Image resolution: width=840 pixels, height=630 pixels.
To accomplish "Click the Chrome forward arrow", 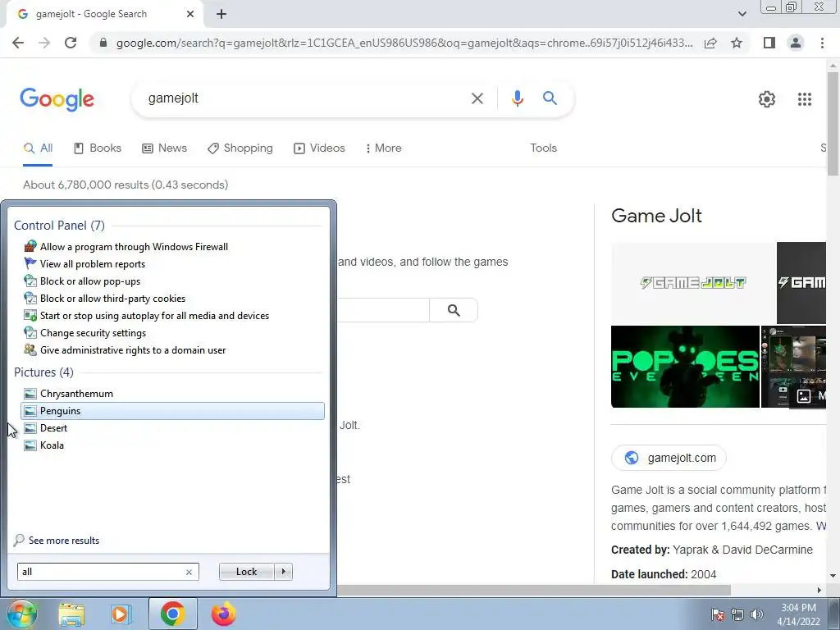I will (x=44, y=43).
